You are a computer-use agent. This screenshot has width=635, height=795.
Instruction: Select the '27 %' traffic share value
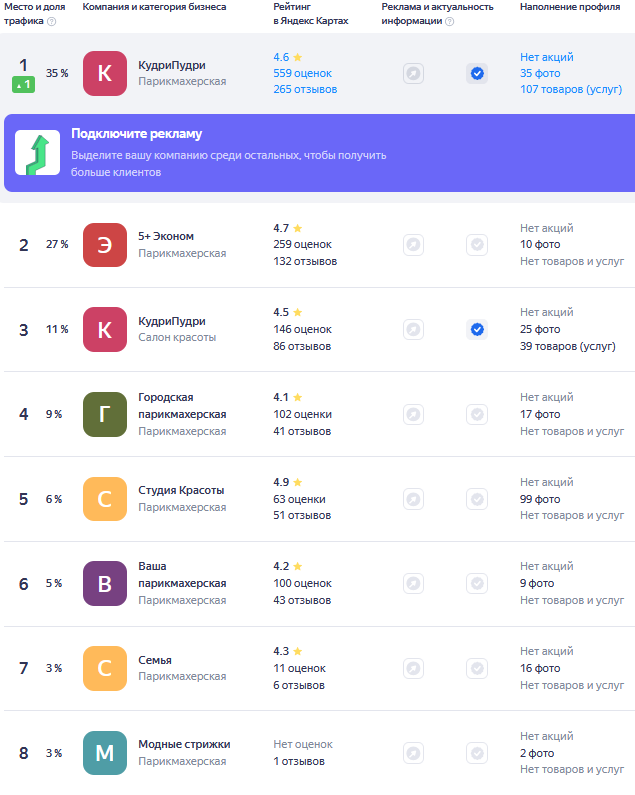tap(57, 244)
